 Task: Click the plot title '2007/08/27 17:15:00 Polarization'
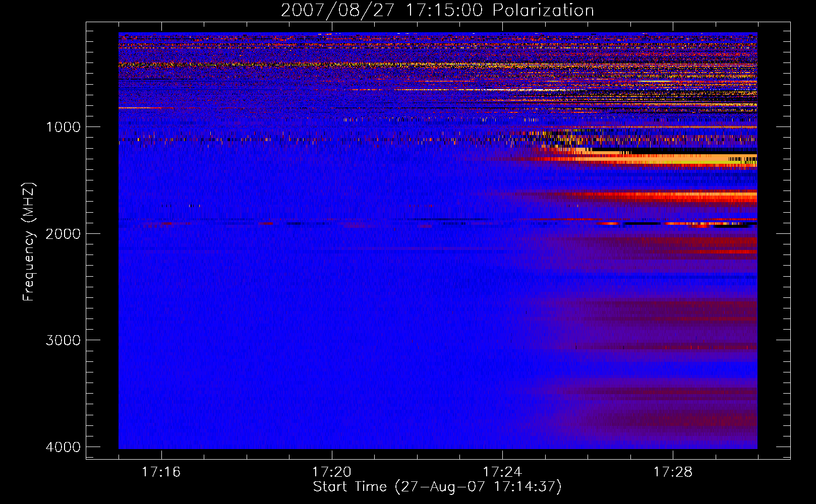(x=437, y=11)
